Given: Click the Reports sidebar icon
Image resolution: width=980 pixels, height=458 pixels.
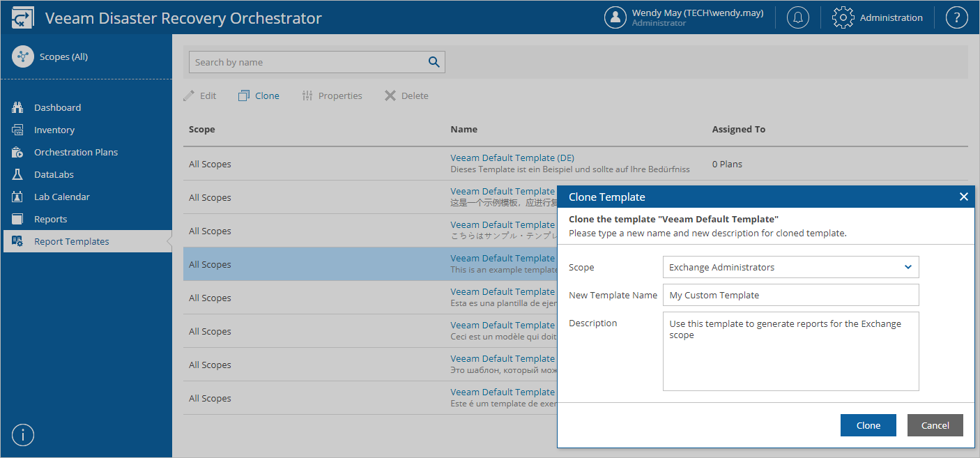Looking at the screenshot, I should tap(18, 219).
